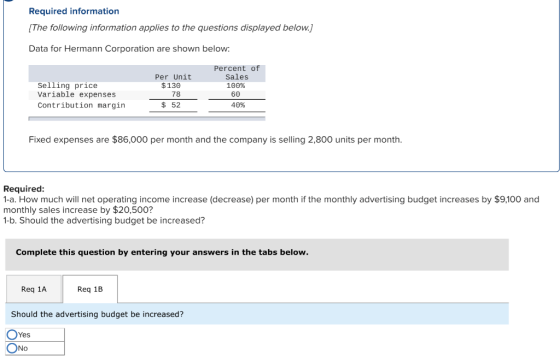Select the Yes radio button
The height and width of the screenshot is (360, 560).
(x=12, y=335)
